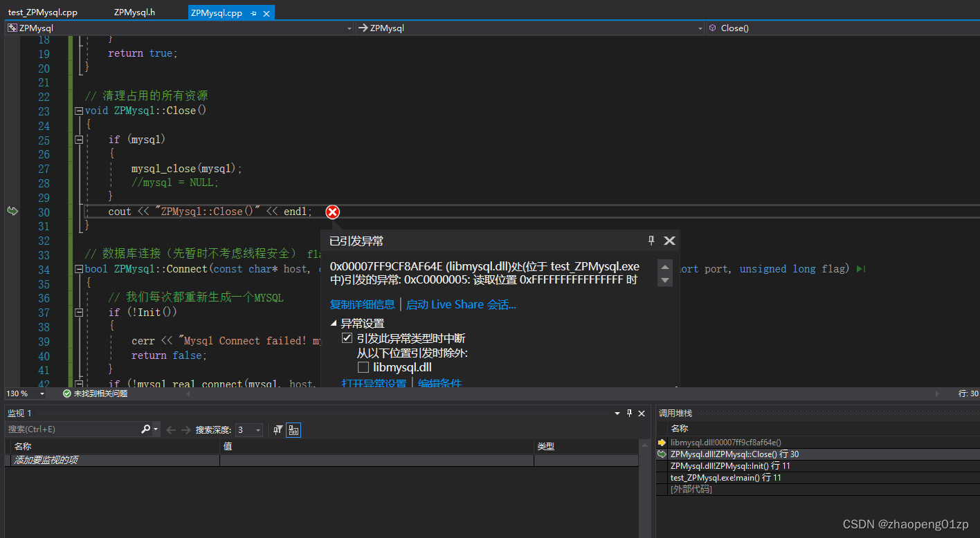Check the libmysql.dll exclusion checkbox
The width and height of the screenshot is (980, 538).
point(363,367)
